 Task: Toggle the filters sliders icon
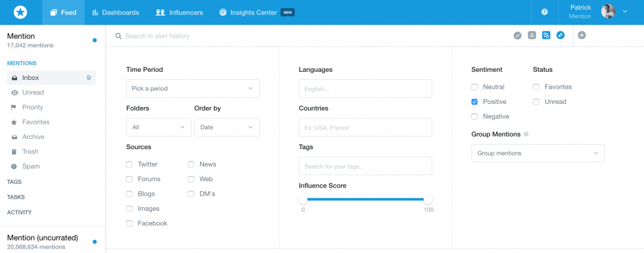[546, 35]
